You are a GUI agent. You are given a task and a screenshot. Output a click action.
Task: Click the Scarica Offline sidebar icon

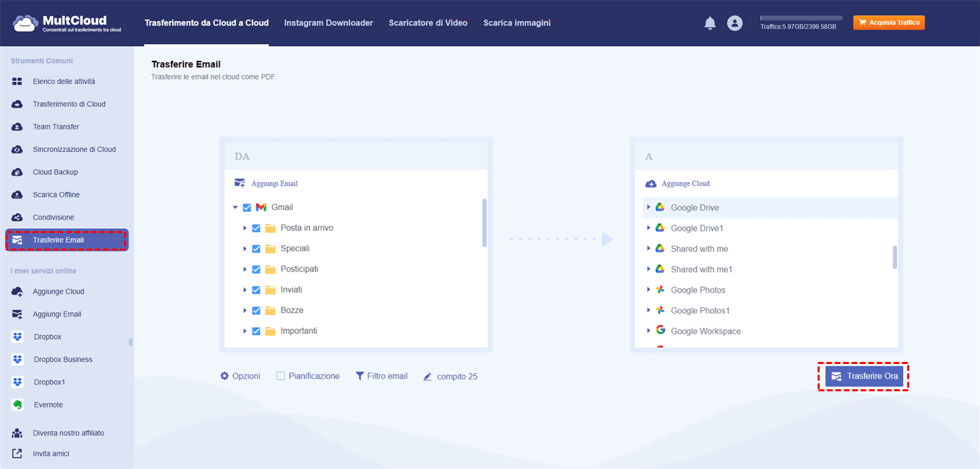(17, 195)
